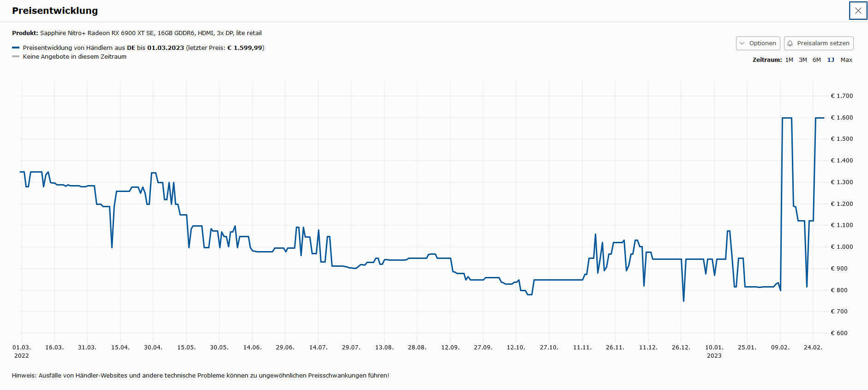Click the 01.03. 2022 date axis label
This screenshot has height=390, width=868.
[22, 351]
